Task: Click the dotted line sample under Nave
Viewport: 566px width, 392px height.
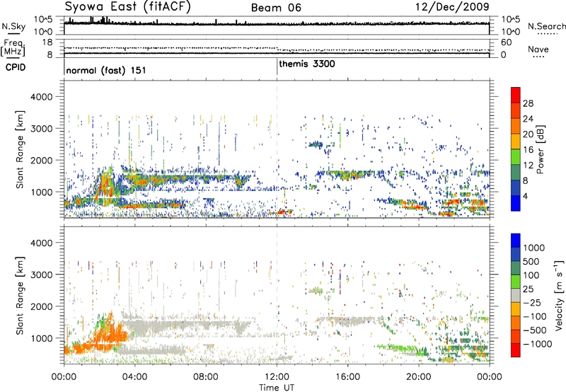Action: [x=538, y=57]
